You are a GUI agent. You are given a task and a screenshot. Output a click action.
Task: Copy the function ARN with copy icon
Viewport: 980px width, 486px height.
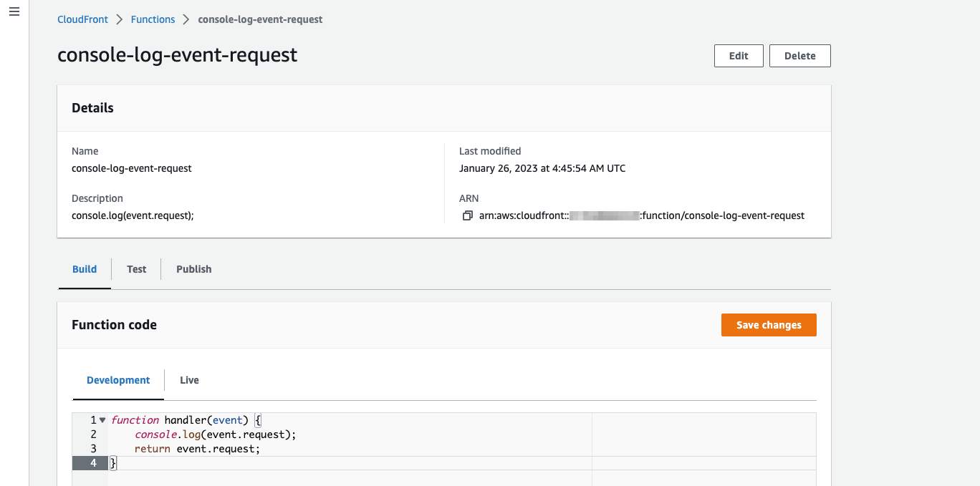coord(467,215)
